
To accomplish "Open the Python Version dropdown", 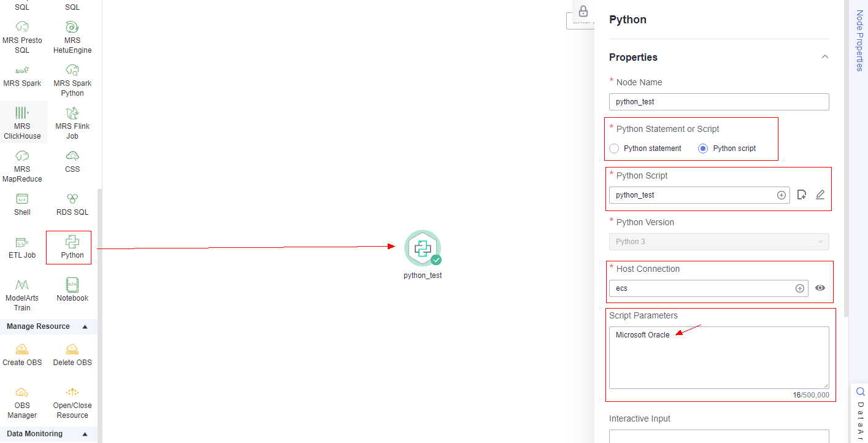I will pos(718,242).
